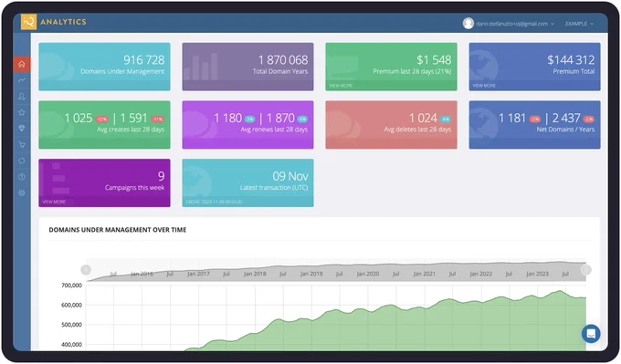Click the percentage badge beside 1 024

tap(445, 120)
